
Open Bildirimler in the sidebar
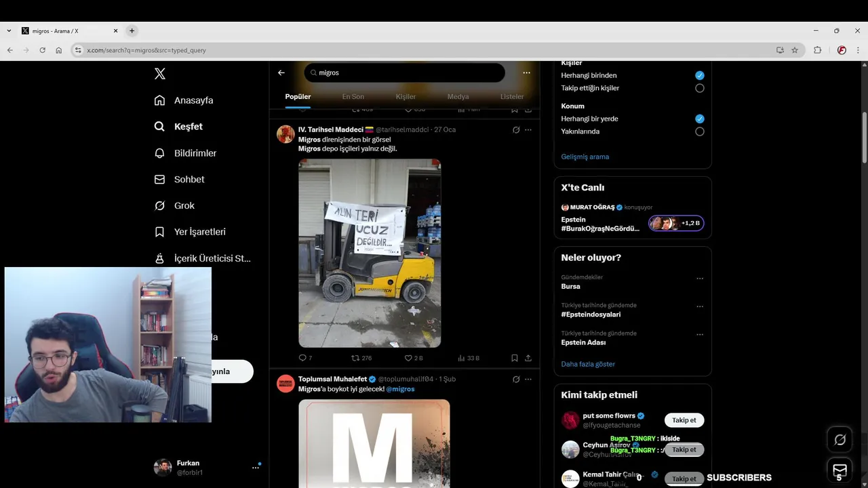[x=185, y=153]
